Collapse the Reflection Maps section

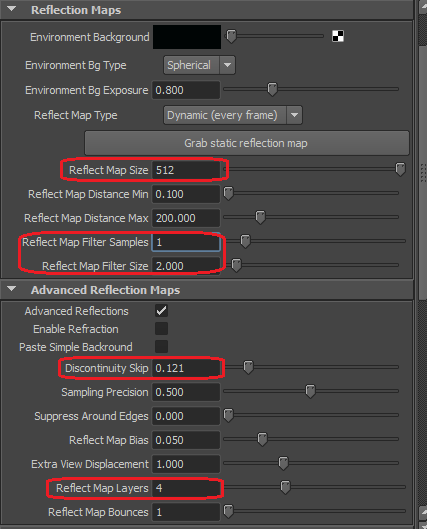pyautogui.click(x=11, y=9)
